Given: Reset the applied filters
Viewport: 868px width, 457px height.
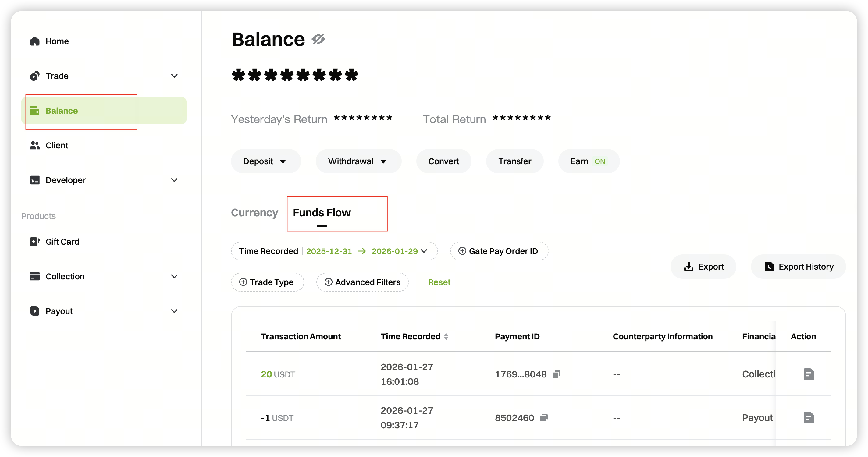Looking at the screenshot, I should (x=439, y=282).
